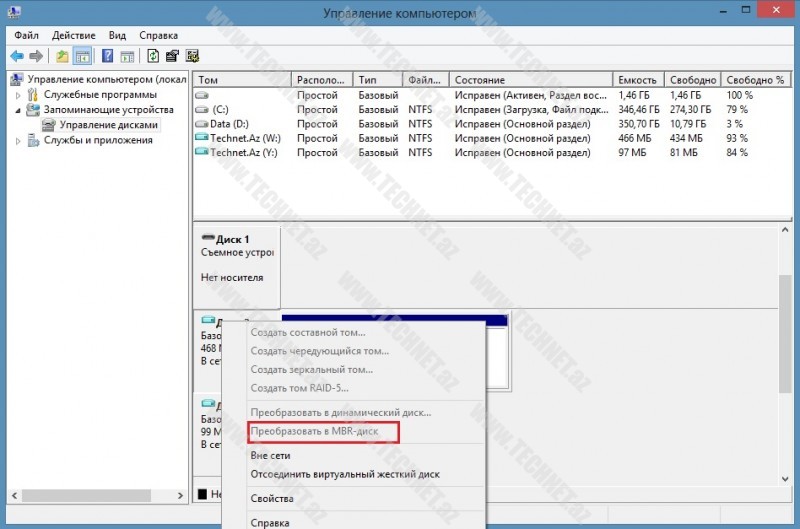Open Свойства from the context menu
Image resolution: width=800 pixels, height=529 pixels.
pos(271,499)
